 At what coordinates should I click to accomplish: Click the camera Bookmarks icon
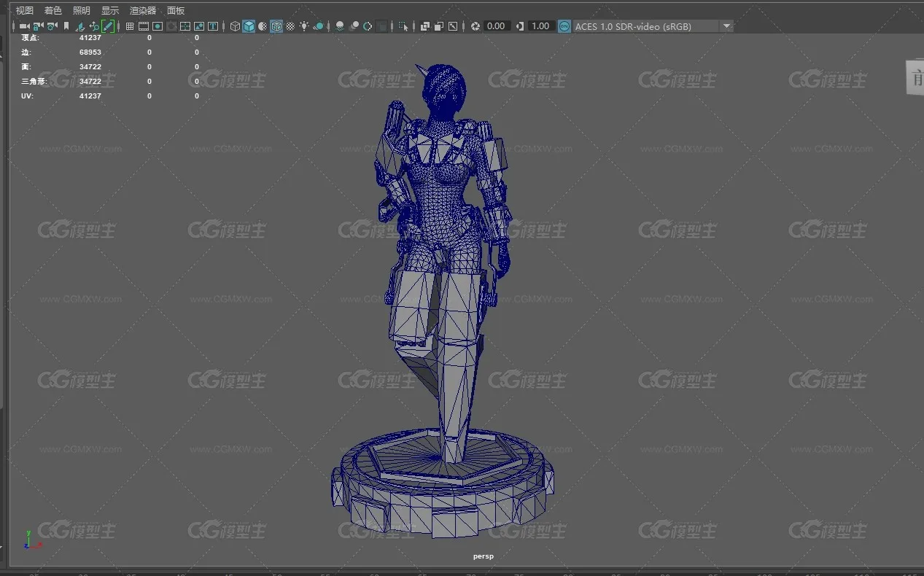click(66, 26)
